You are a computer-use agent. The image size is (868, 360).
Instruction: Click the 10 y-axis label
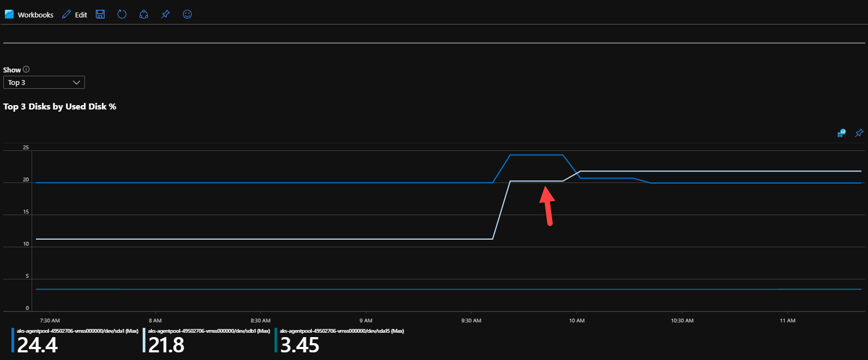[x=26, y=244]
